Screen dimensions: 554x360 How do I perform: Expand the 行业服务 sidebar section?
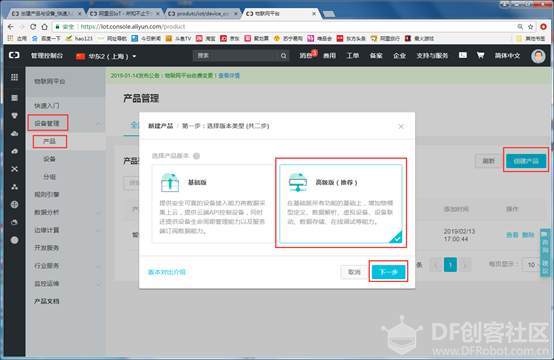(x=99, y=266)
